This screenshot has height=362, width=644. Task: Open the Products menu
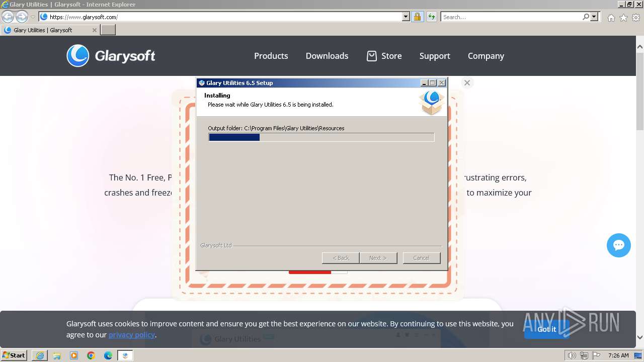(x=271, y=56)
